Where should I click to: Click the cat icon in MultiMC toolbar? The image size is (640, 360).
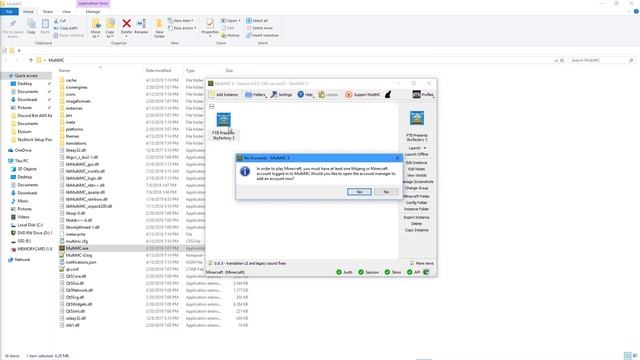(x=388, y=95)
